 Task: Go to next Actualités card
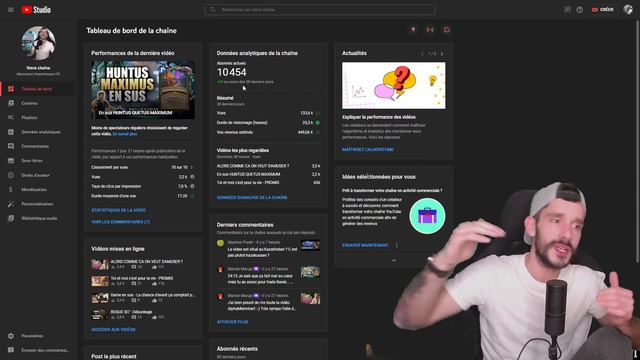click(x=442, y=53)
